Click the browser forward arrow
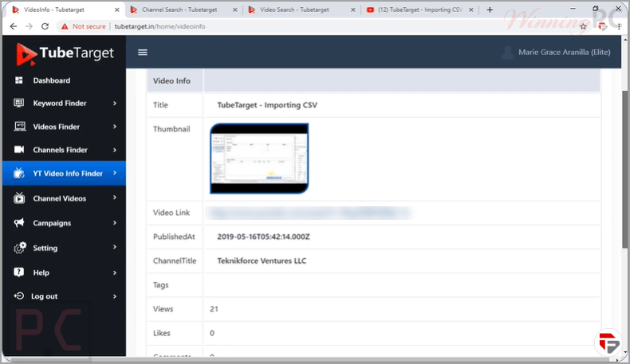630x364 pixels. (29, 26)
